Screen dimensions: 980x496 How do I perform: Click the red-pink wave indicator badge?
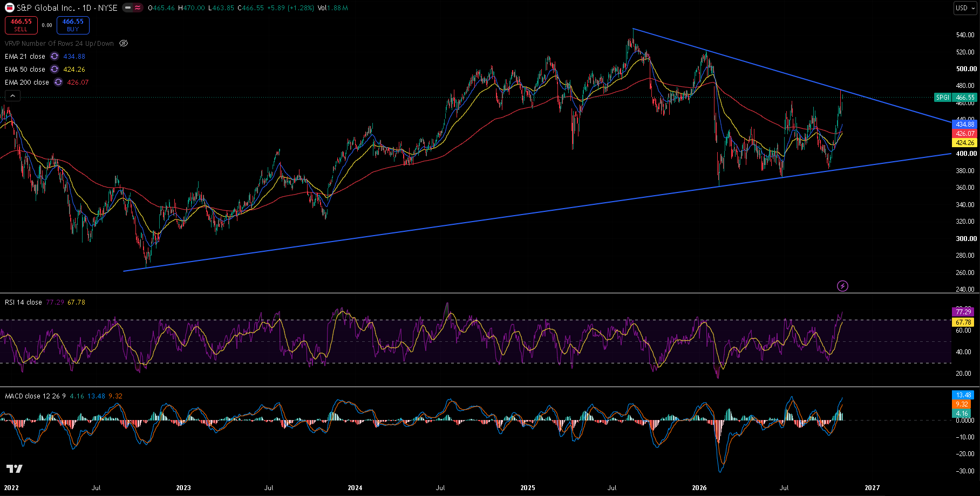click(138, 8)
